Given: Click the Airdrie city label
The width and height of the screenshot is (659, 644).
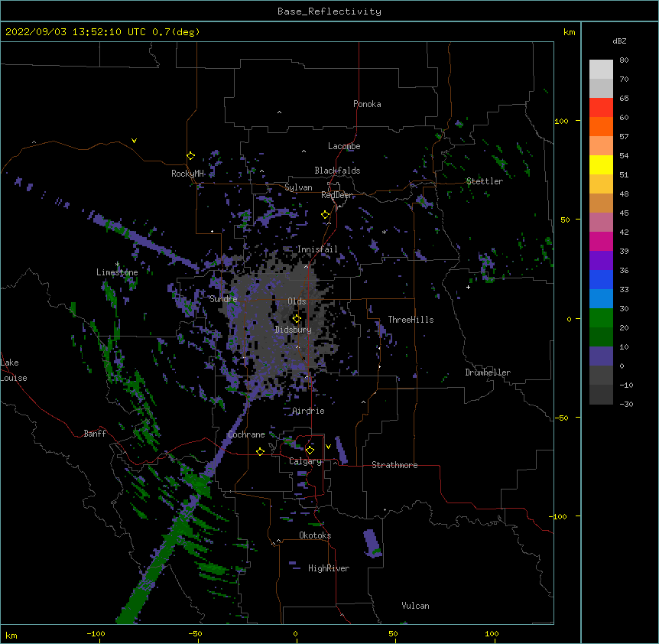Looking at the screenshot, I should tap(308, 411).
